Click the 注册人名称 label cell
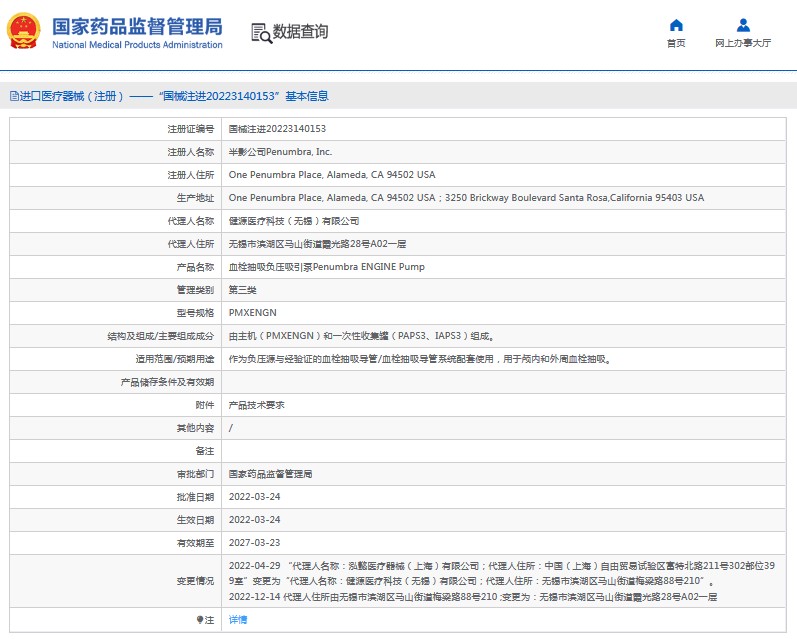 pos(115,152)
